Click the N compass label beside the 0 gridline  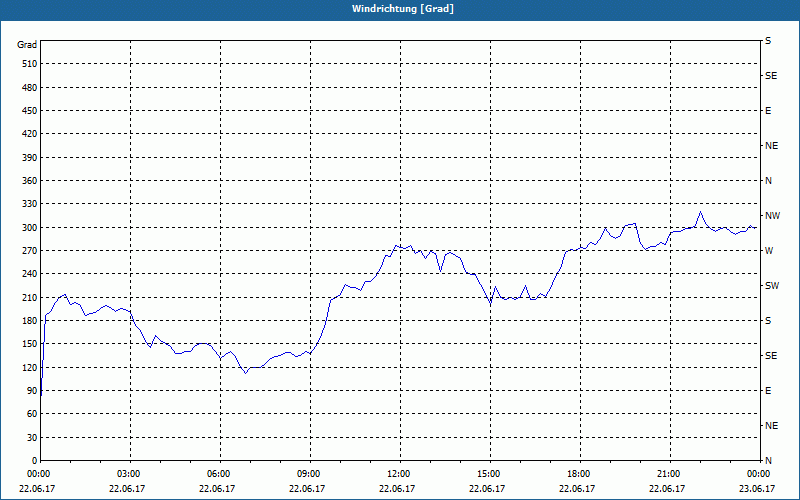point(768,461)
